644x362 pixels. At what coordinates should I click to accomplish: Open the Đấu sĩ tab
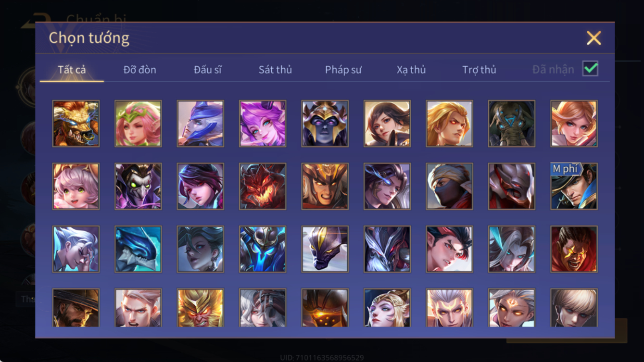tap(208, 70)
